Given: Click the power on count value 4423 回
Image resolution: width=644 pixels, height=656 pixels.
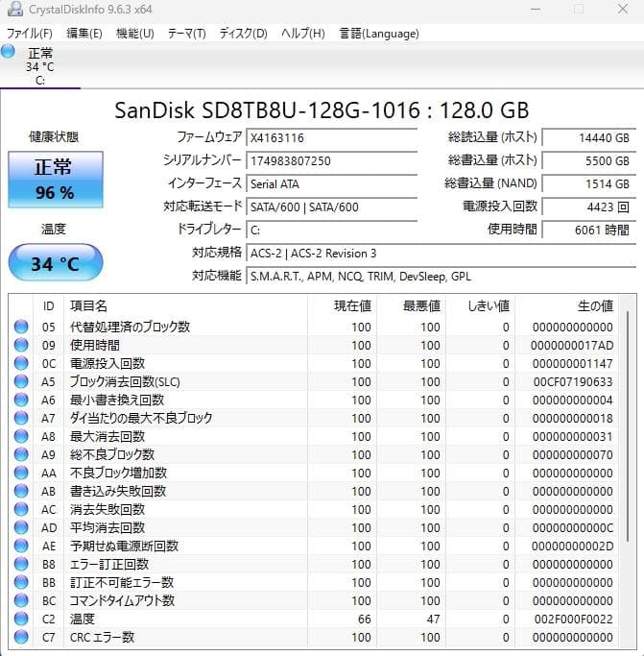Looking at the screenshot, I should tap(588, 207).
